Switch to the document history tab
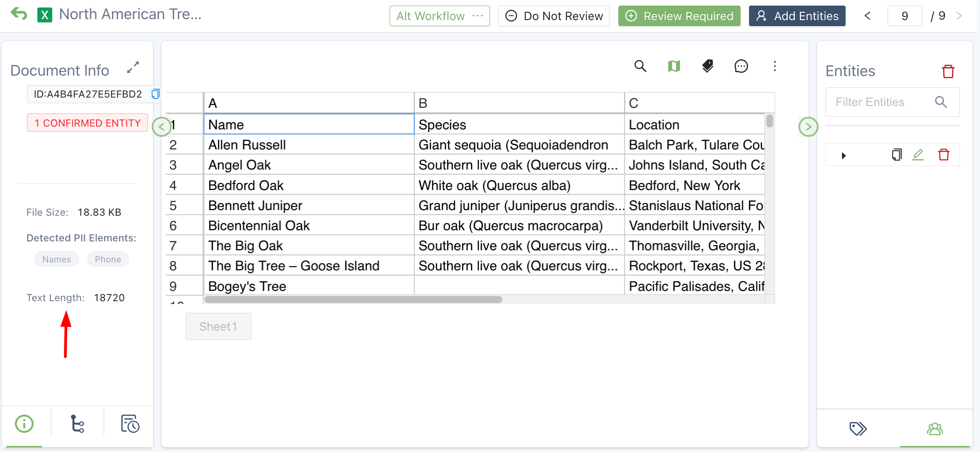980x452 pixels. 130,424
